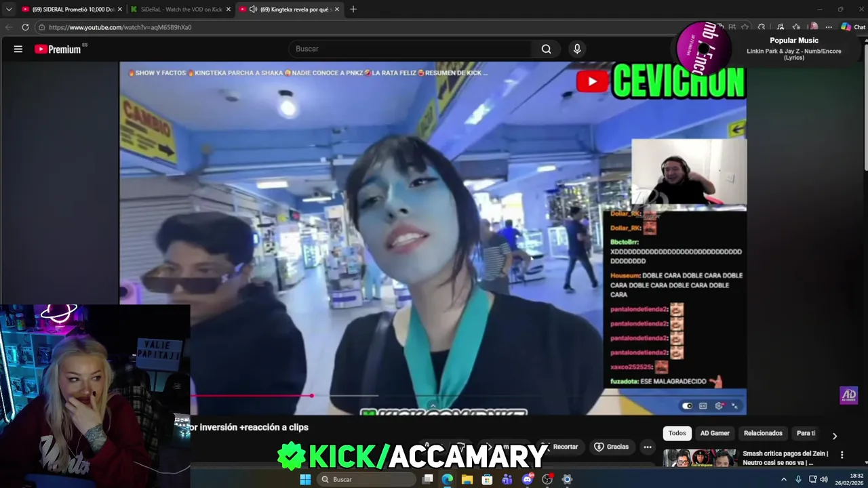Click the system tray microphone icon

coord(798,479)
